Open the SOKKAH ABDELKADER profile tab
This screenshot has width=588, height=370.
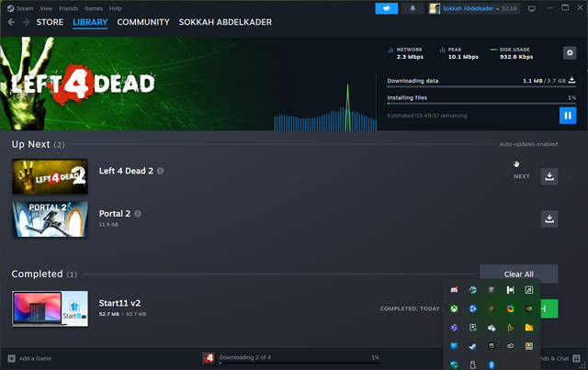pos(225,22)
